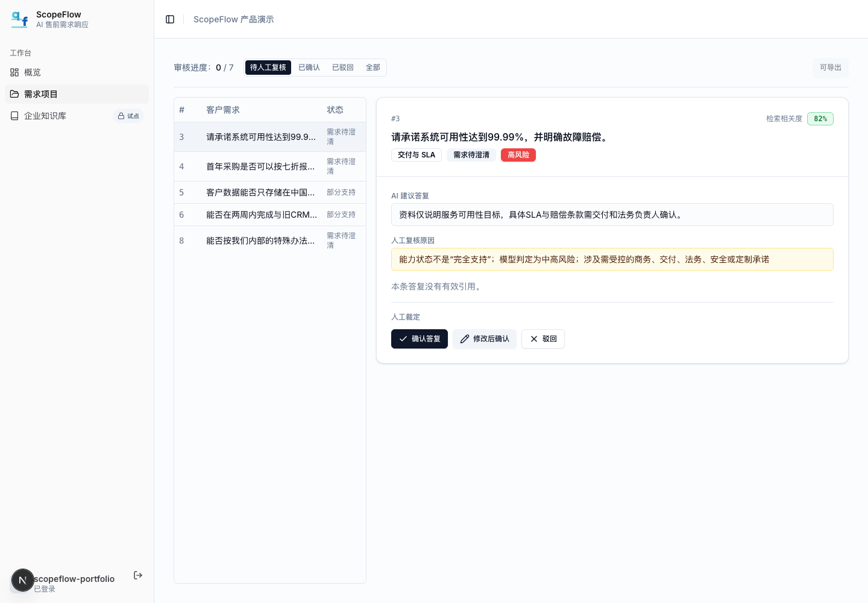868x603 pixels.
Task: Click the 状态 column header
Action: pos(335,110)
